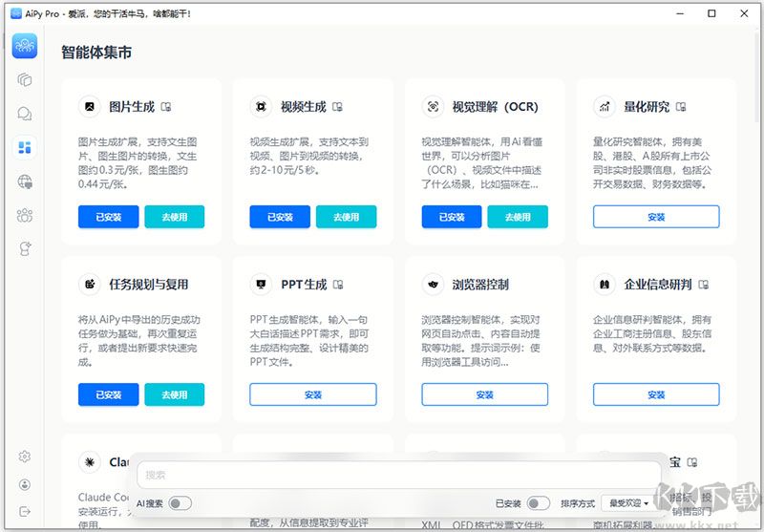Open the stacked-windows icon in the sidebar

click(x=25, y=79)
